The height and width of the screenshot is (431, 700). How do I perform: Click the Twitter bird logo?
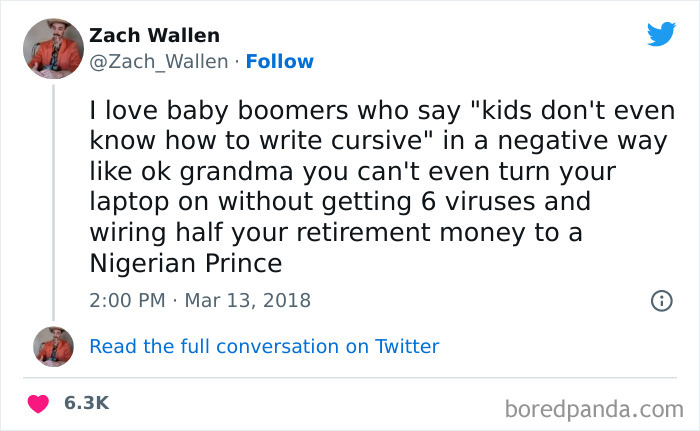click(x=661, y=35)
